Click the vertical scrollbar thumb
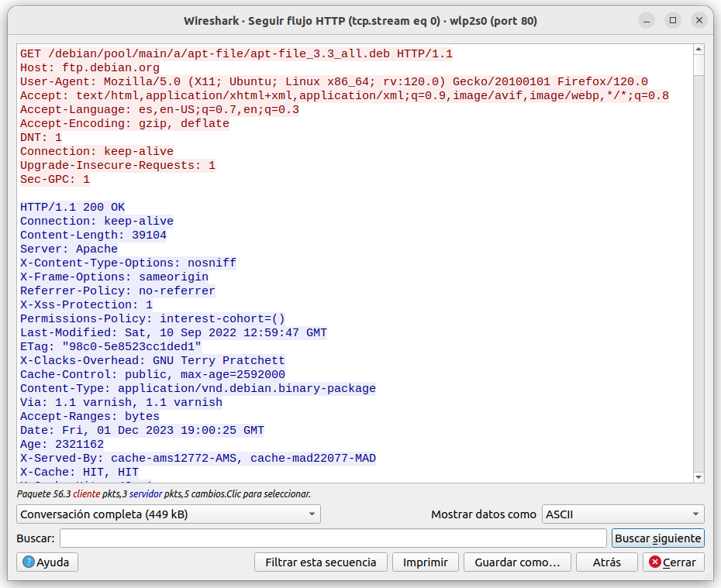The height and width of the screenshot is (588, 721). [699, 65]
